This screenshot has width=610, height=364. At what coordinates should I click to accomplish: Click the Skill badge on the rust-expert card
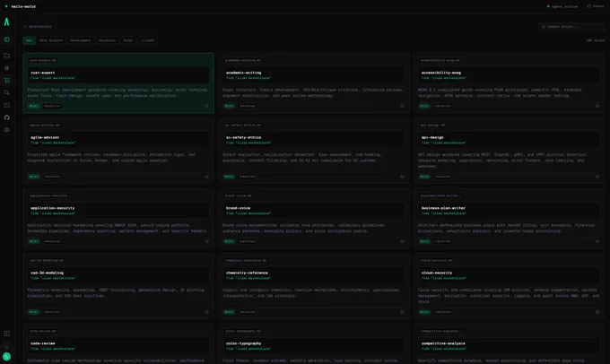(x=34, y=106)
